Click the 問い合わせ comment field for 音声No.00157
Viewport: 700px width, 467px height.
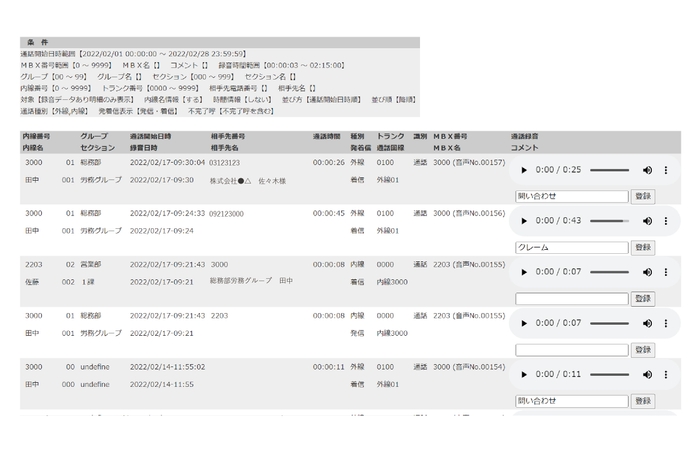click(x=571, y=196)
